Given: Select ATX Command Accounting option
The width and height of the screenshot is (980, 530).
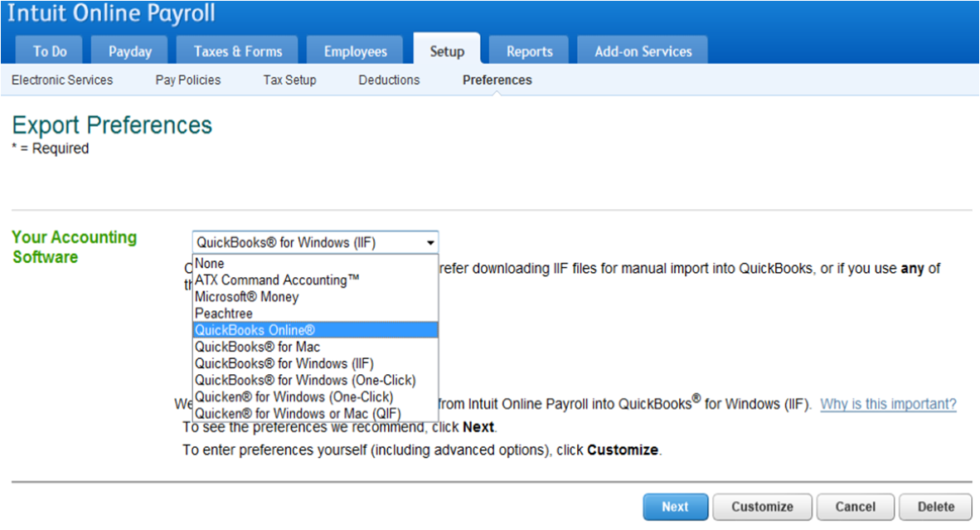Looking at the screenshot, I should pyautogui.click(x=315, y=280).
